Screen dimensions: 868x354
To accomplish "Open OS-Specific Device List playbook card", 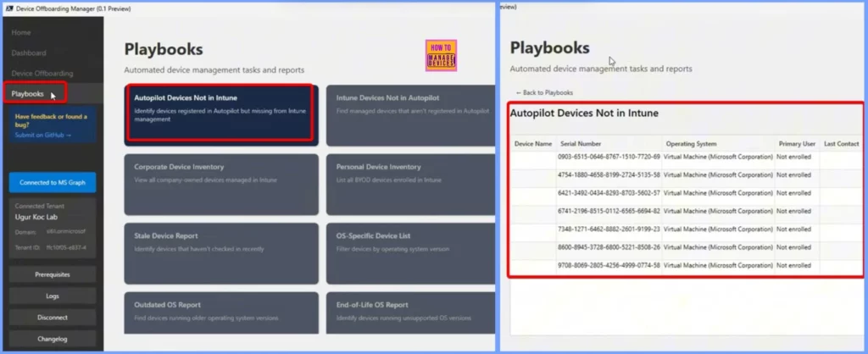I will coord(411,253).
